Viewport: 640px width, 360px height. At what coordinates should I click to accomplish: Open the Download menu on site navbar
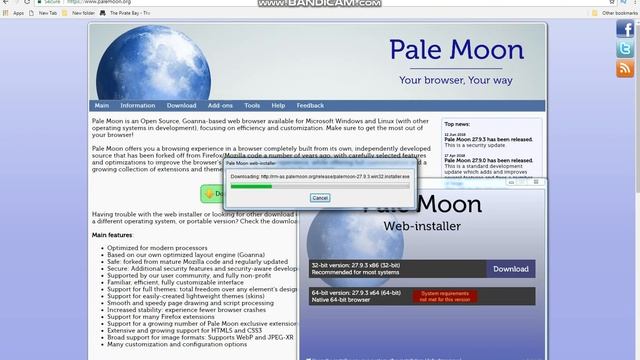click(181, 105)
